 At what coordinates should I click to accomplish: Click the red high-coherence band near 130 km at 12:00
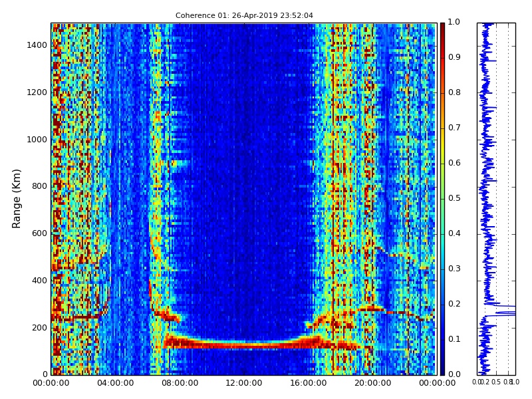pyautogui.click(x=244, y=345)
